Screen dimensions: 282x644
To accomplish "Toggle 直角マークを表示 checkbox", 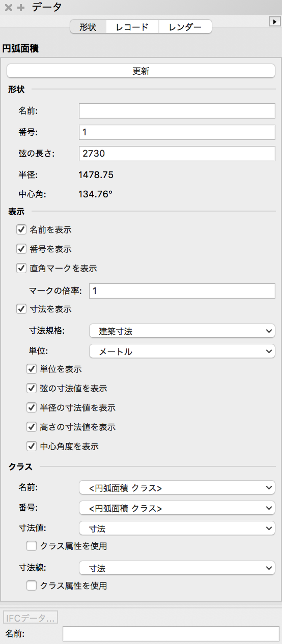I will [x=21, y=268].
